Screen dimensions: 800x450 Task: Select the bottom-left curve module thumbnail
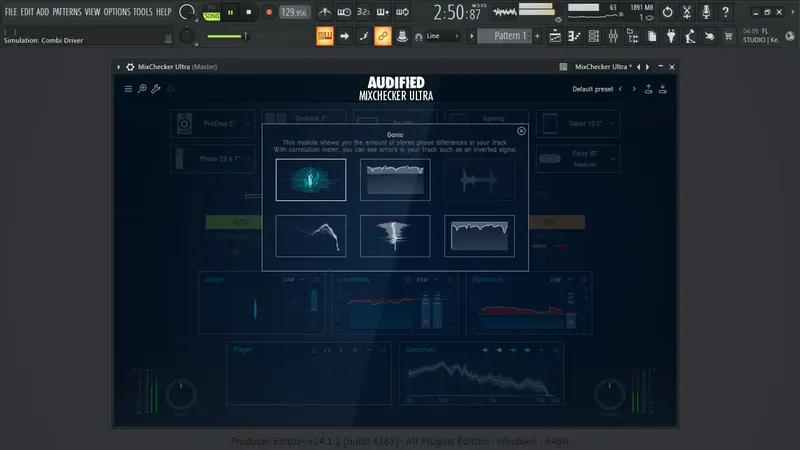311,236
